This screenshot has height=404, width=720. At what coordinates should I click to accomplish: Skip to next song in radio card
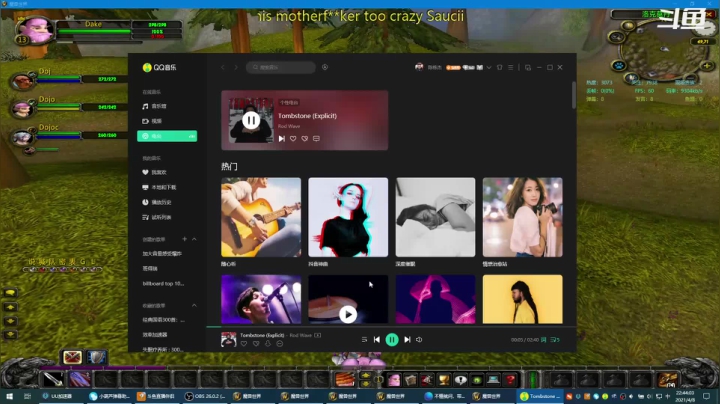(281, 138)
